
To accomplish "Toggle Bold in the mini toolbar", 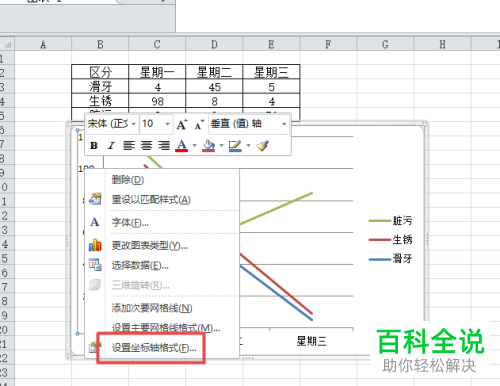I will 94,146.
